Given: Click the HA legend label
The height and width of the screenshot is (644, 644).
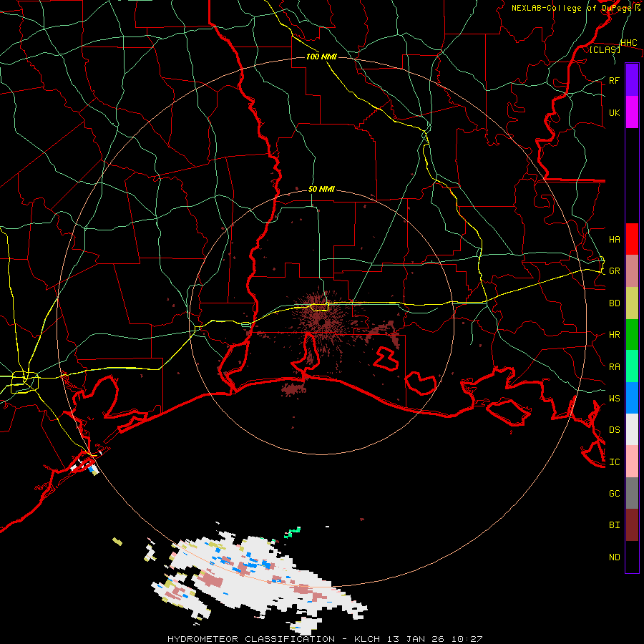Looking at the screenshot, I should coord(614,239).
